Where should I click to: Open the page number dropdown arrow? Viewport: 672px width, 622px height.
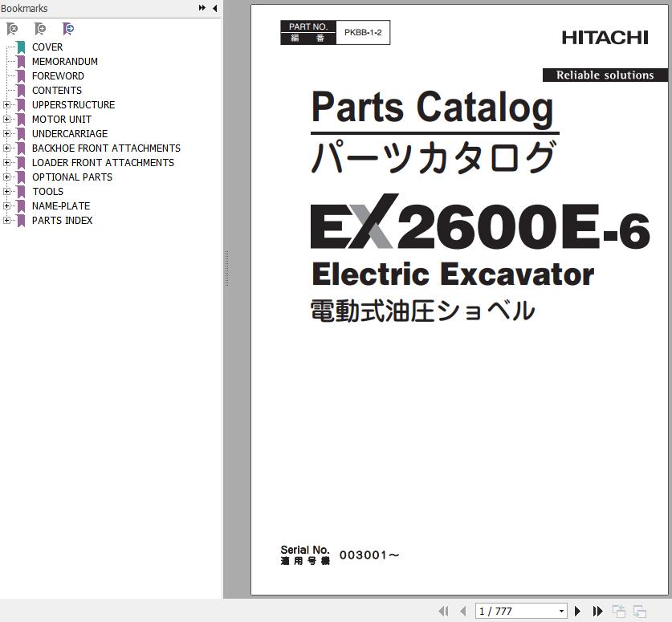pos(561,612)
